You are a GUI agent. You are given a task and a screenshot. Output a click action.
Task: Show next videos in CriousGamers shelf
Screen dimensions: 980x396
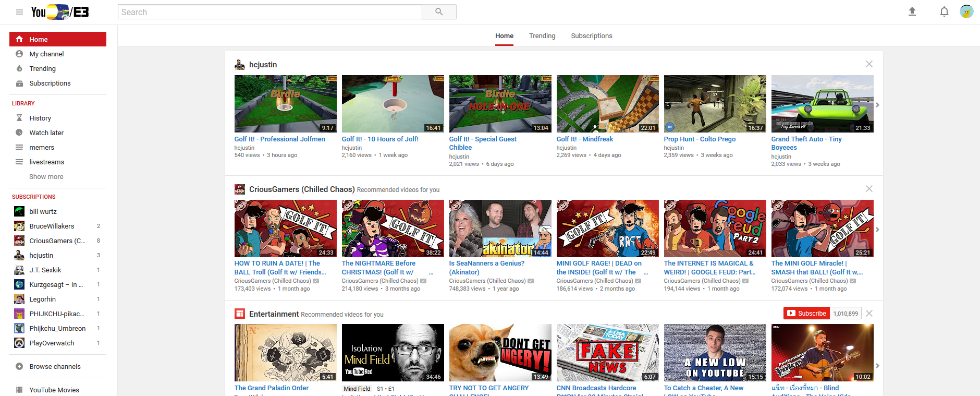click(x=877, y=230)
